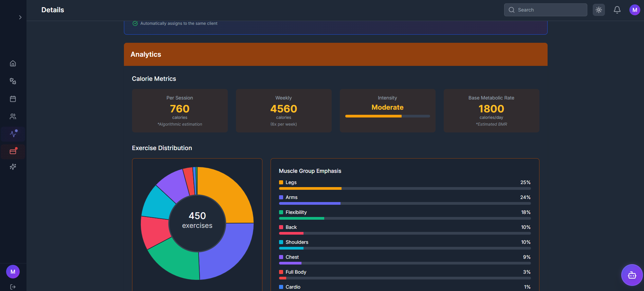The image size is (644, 291).
Task: Open the notifications bell
Action: 617,10
